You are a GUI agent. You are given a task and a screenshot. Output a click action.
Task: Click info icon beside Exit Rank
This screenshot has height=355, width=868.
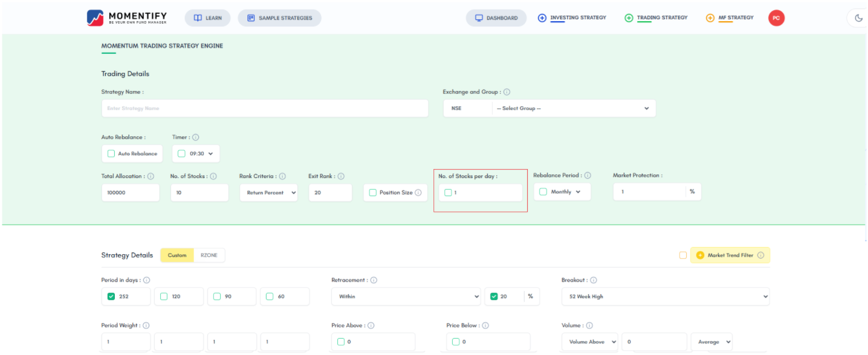coord(341,176)
